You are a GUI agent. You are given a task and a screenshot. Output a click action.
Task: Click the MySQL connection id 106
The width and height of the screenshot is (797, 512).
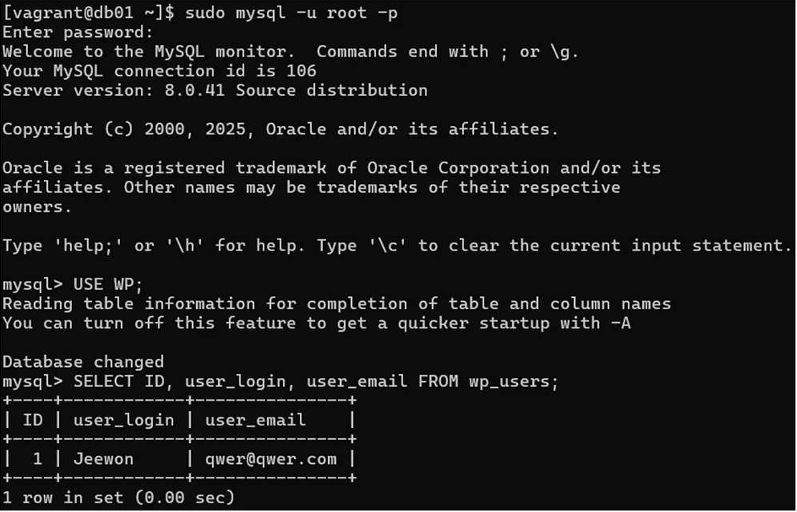click(300, 71)
